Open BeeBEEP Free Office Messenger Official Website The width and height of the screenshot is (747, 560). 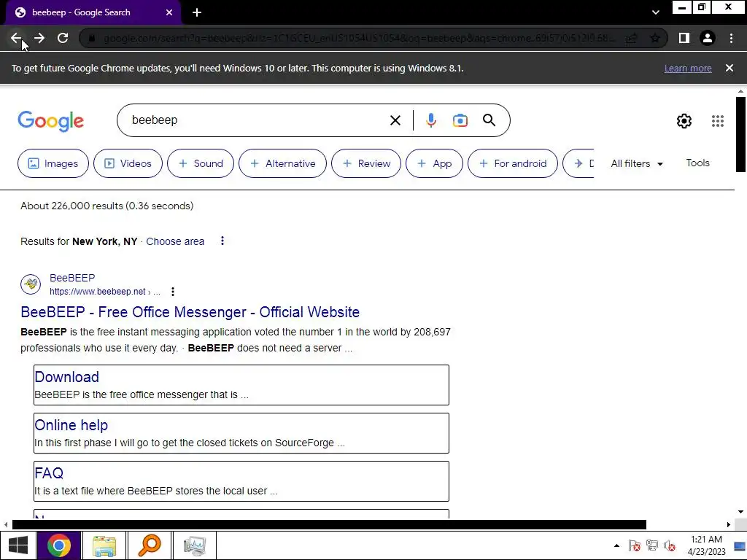click(x=190, y=312)
